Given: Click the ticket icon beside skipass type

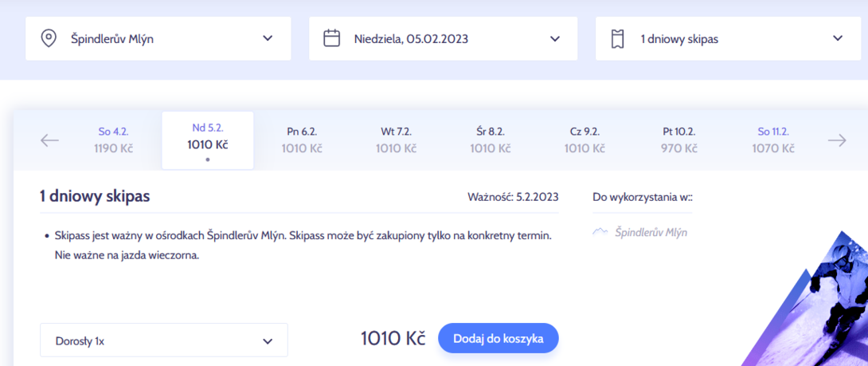Looking at the screenshot, I should (x=618, y=39).
